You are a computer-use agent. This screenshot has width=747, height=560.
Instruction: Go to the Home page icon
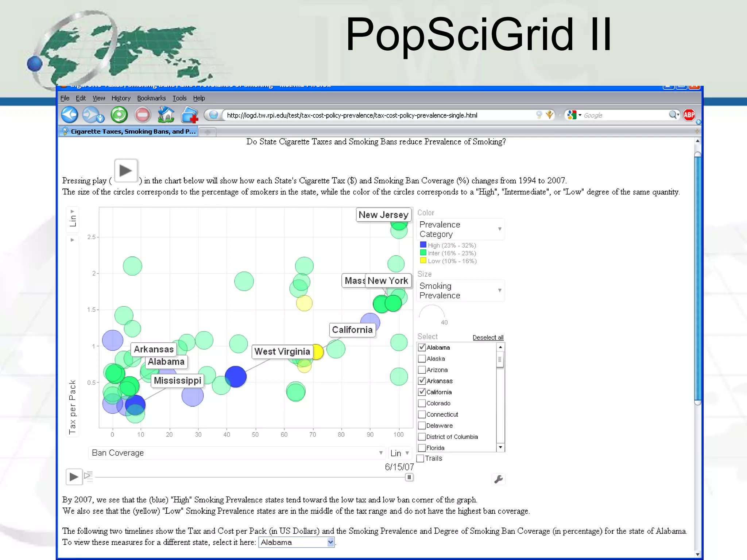pos(166,115)
